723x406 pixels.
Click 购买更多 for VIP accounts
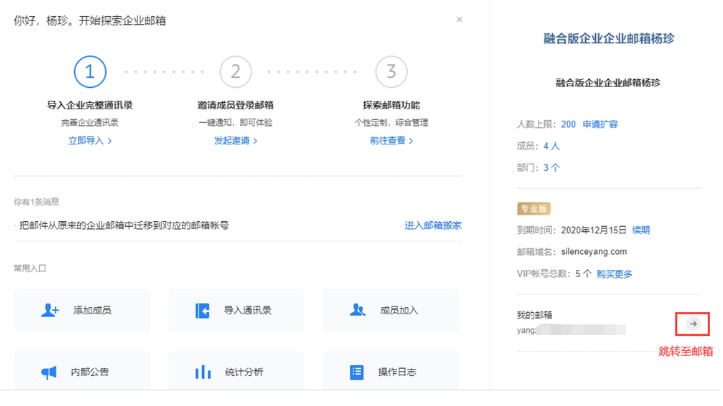tap(615, 272)
